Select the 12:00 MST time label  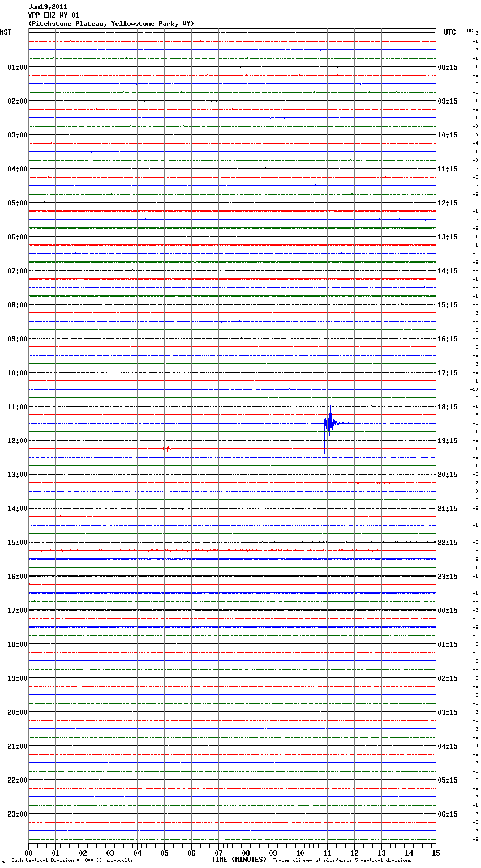(x=17, y=441)
